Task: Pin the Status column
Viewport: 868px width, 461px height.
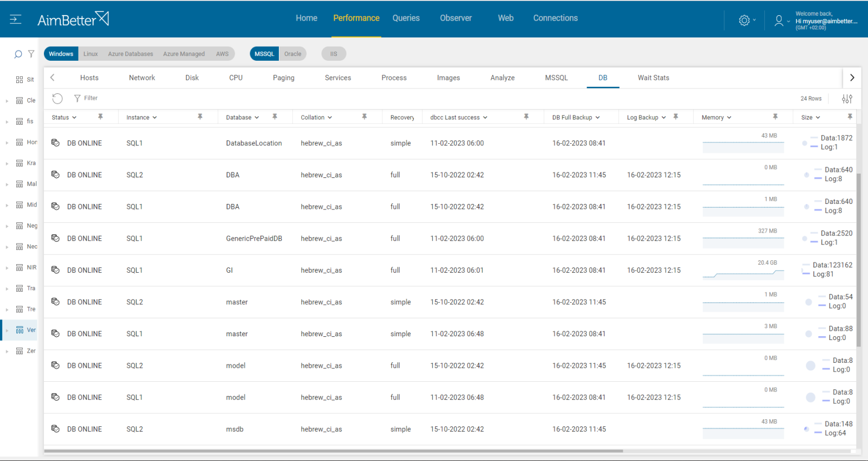Action: tap(100, 117)
